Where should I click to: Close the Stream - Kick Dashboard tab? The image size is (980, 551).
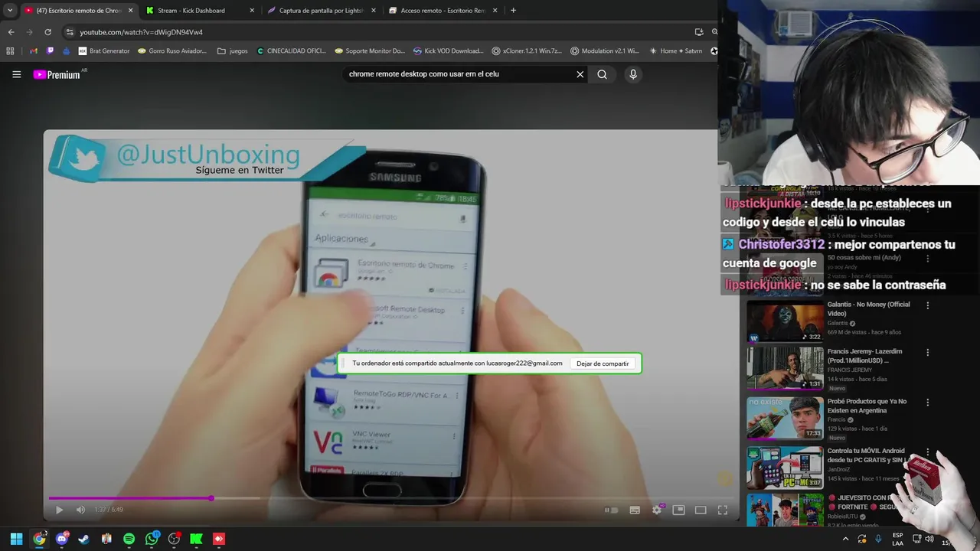(252, 11)
